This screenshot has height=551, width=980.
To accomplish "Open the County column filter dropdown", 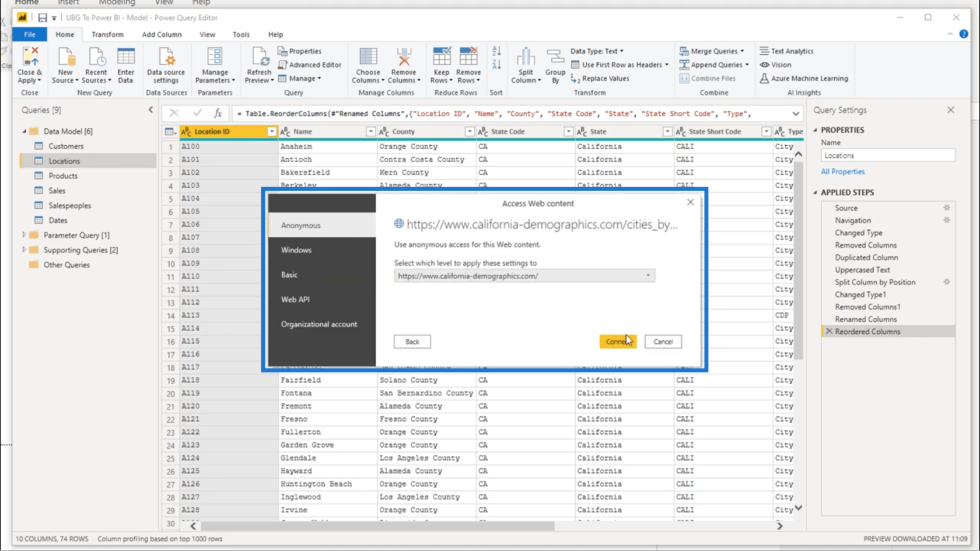I will tap(469, 132).
